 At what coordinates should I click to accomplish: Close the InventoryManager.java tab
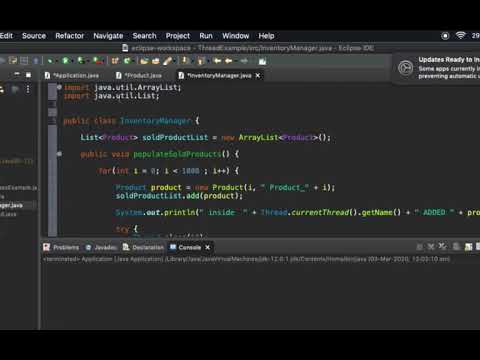pos(258,76)
